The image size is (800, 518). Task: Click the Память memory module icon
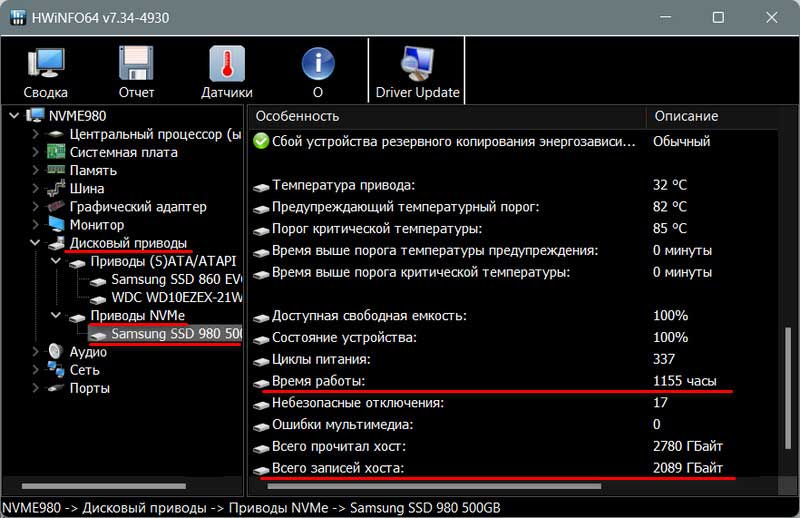(56, 169)
